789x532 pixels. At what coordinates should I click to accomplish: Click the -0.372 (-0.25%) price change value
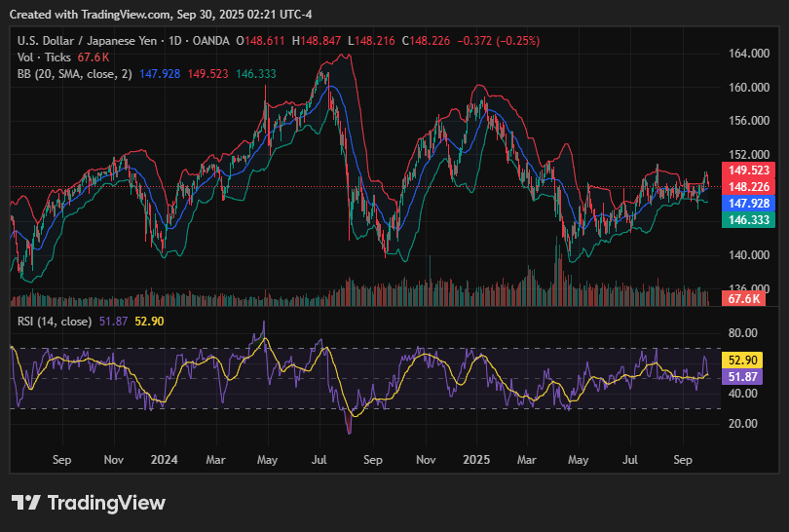tap(498, 41)
